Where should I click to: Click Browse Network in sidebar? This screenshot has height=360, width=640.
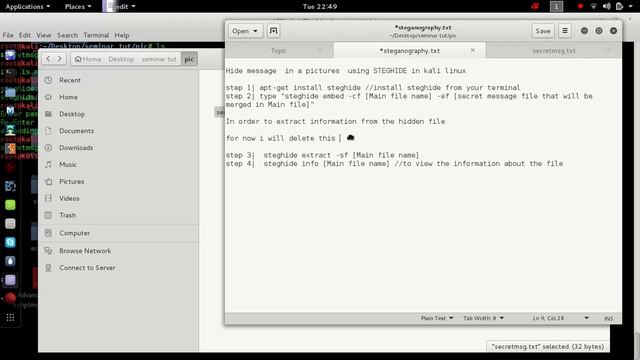point(118,251)
